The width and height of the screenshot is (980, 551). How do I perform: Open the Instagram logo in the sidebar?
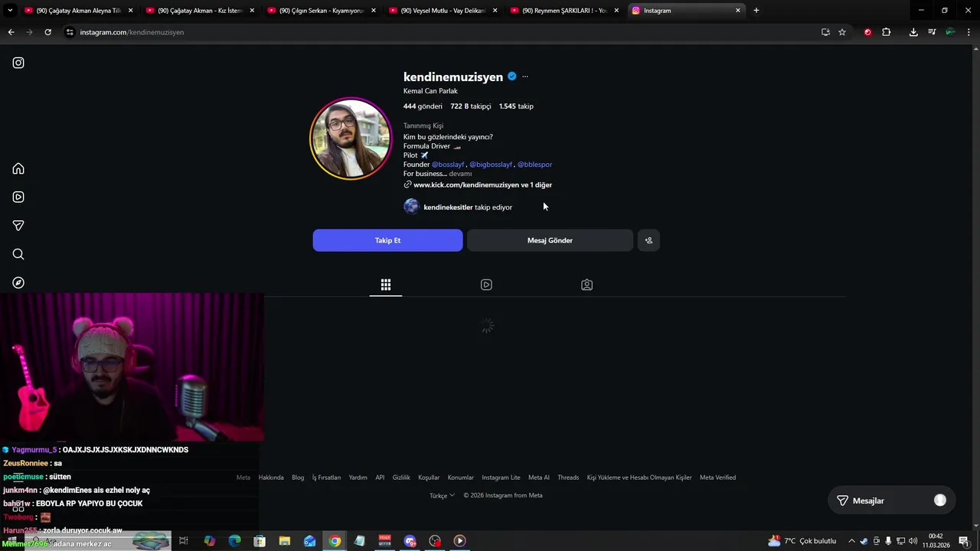click(18, 63)
